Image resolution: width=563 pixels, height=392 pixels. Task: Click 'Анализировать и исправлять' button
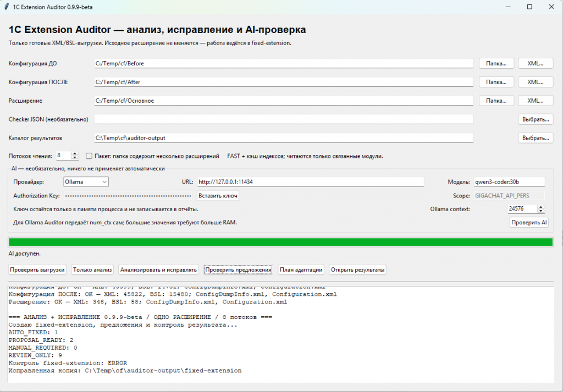tap(158, 269)
